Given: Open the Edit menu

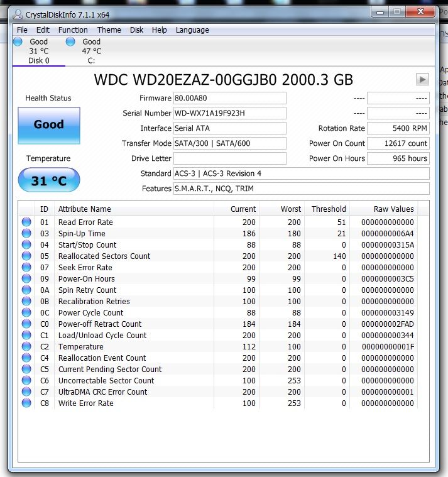Looking at the screenshot, I should [x=43, y=30].
